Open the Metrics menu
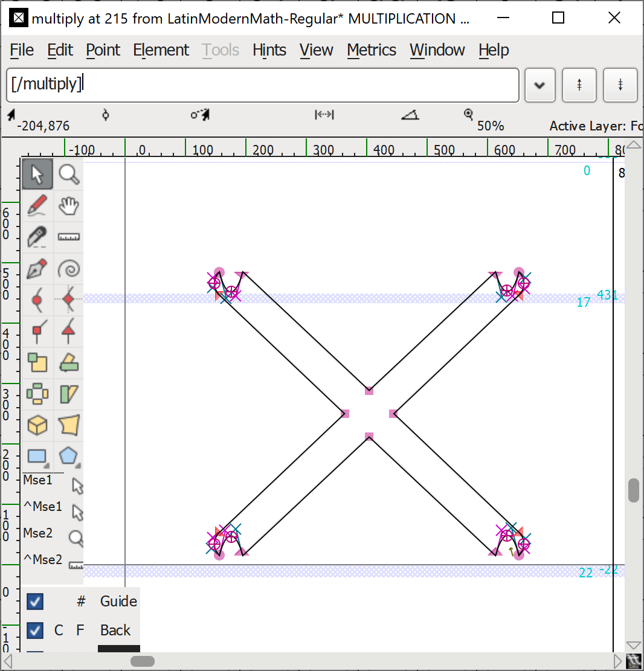This screenshot has width=644, height=671. coord(372,50)
